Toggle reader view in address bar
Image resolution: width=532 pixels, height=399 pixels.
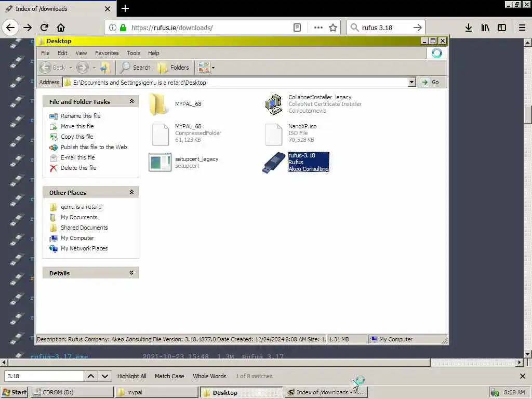pos(297,28)
